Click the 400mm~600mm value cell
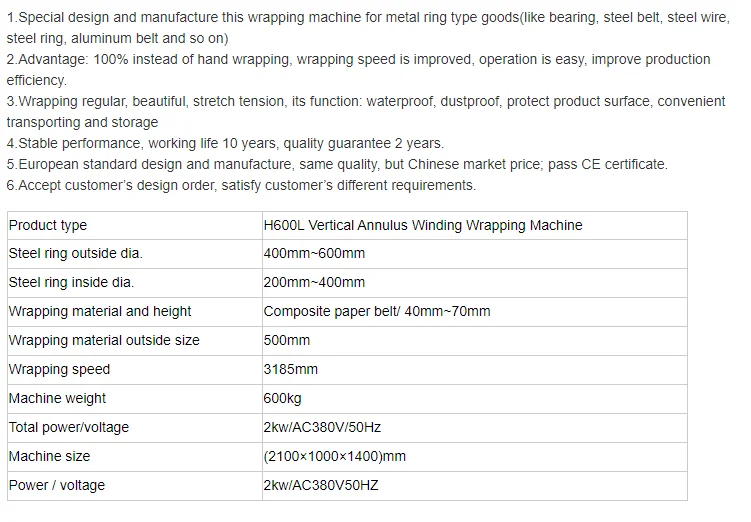 click(x=475, y=254)
